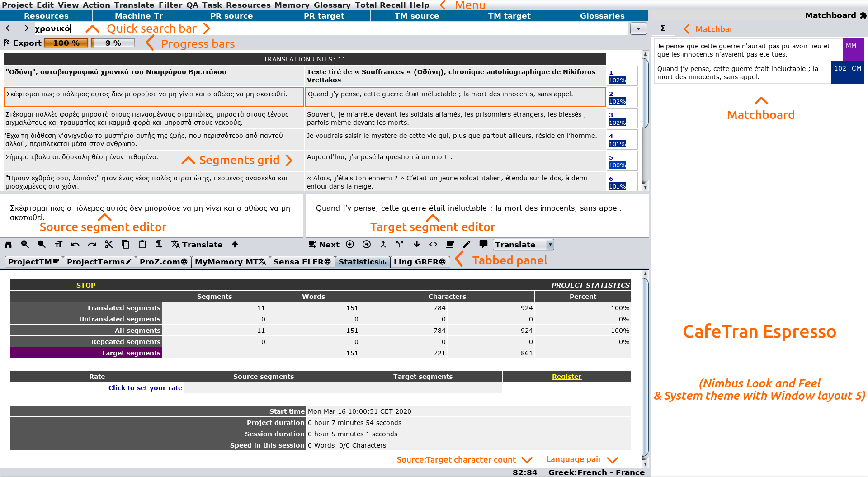Screen dimensions: 868x477
Task: Click the 9 % progress bar
Action: tap(113, 43)
